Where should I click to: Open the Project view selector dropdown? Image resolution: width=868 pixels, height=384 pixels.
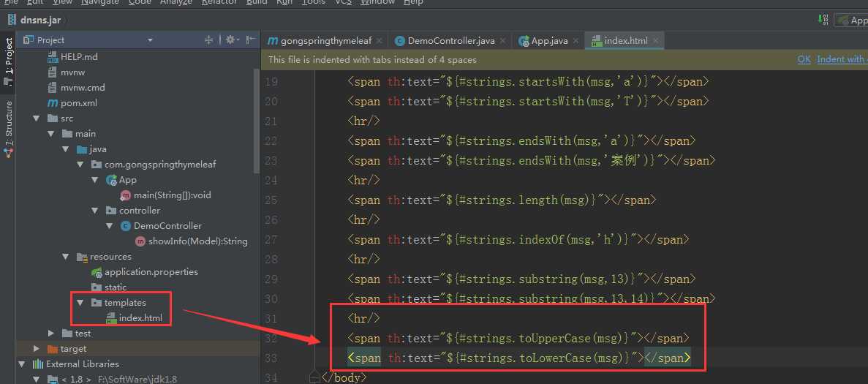[x=149, y=40]
